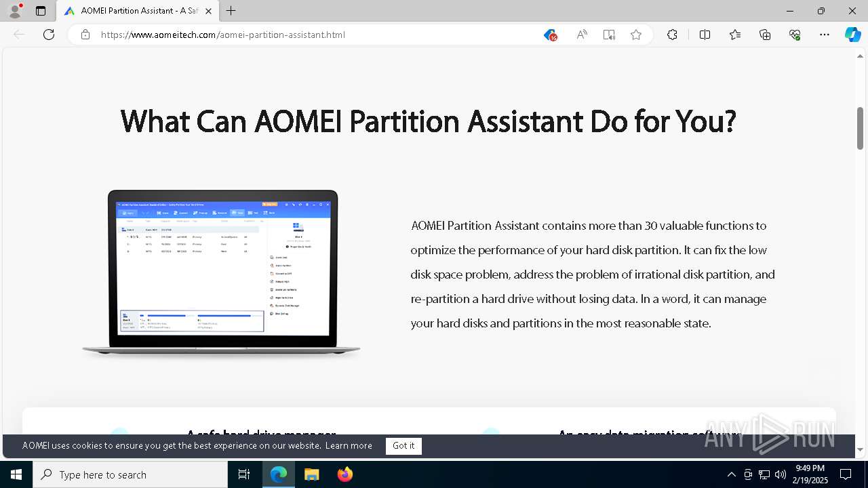View site information lock icon
The height and width of the screenshot is (488, 868).
pyautogui.click(x=85, y=35)
